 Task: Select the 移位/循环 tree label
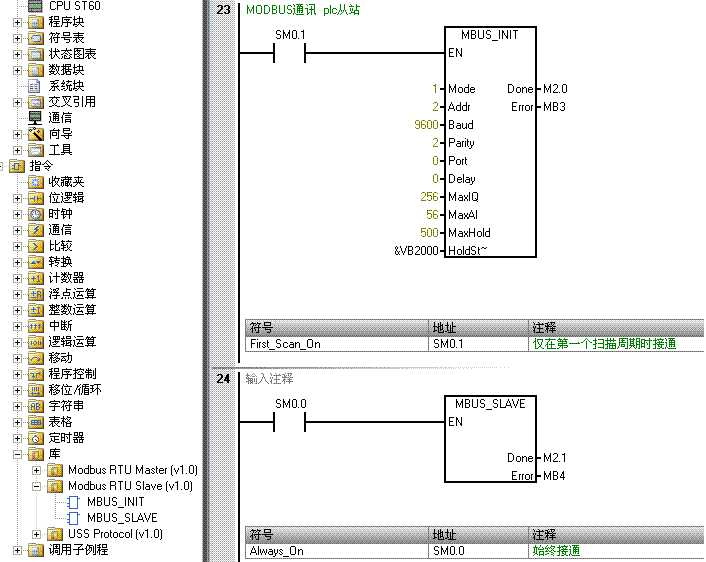(75, 390)
